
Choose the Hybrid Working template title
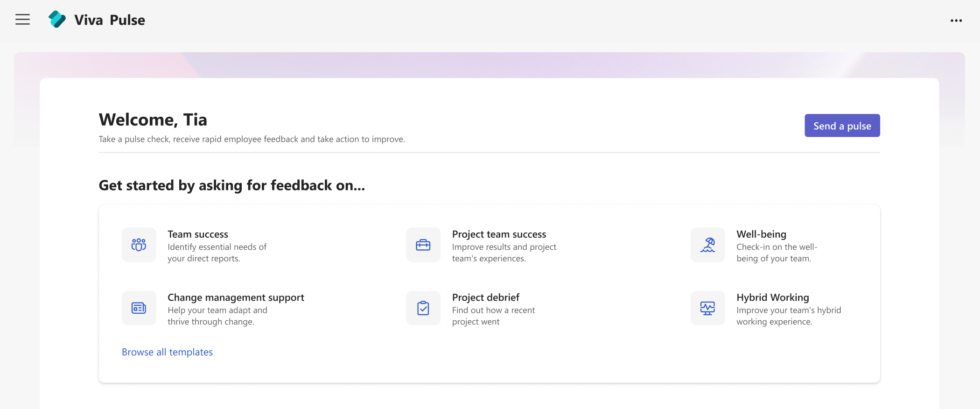pyautogui.click(x=772, y=297)
